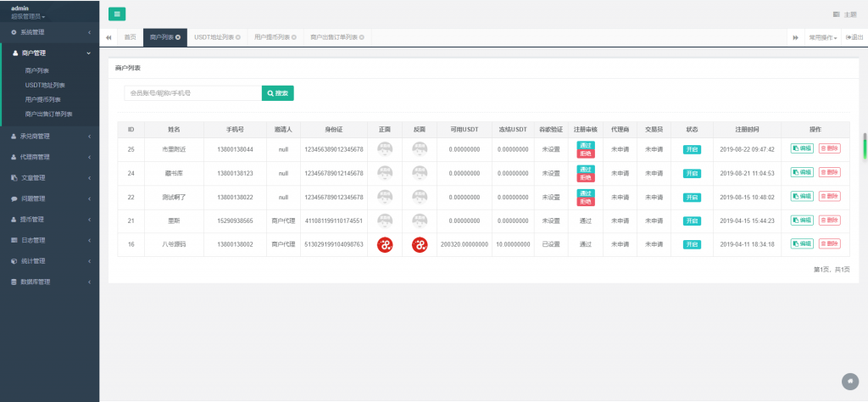Click the back-to-top home icon at bottom right
Image resolution: width=868 pixels, height=402 pixels.
(x=849, y=381)
